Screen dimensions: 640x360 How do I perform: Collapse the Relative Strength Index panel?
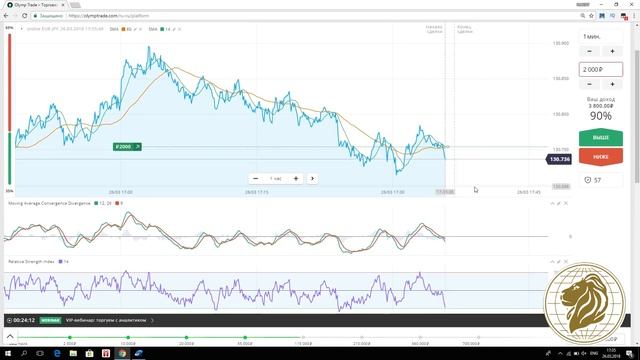tap(552, 262)
